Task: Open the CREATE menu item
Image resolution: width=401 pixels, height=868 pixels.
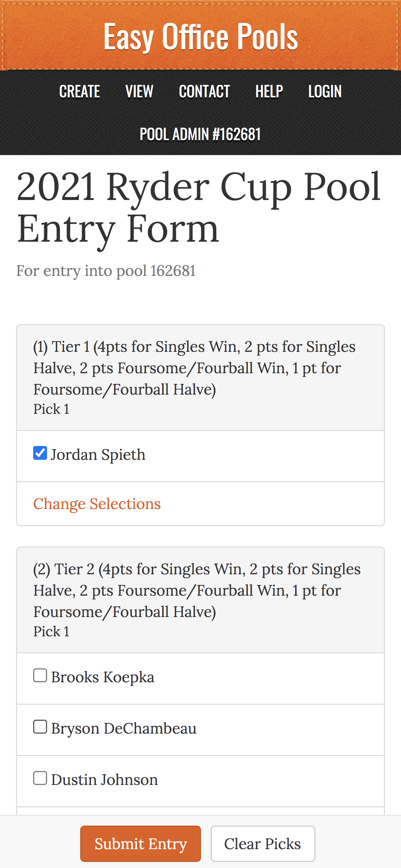Action: pyautogui.click(x=79, y=92)
